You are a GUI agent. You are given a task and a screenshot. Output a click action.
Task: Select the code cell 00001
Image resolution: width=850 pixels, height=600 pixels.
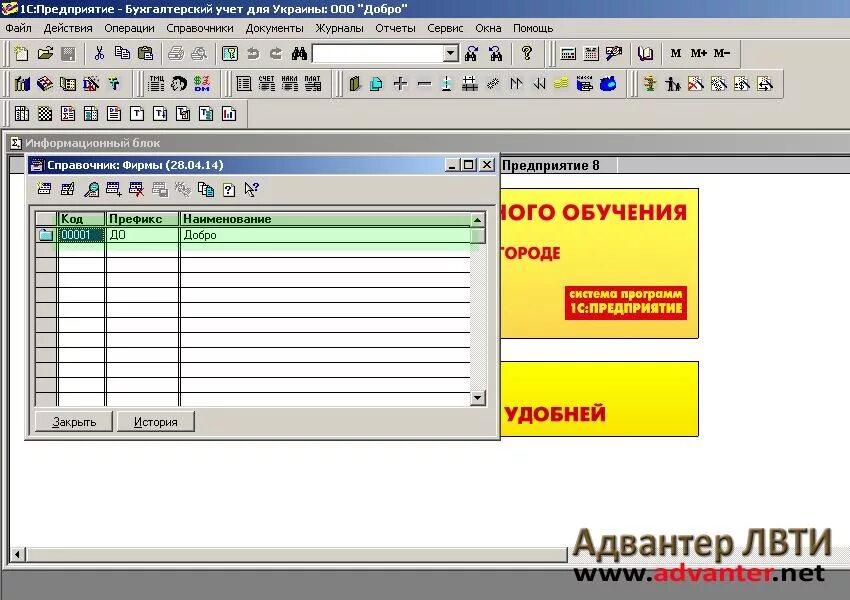(x=81, y=235)
